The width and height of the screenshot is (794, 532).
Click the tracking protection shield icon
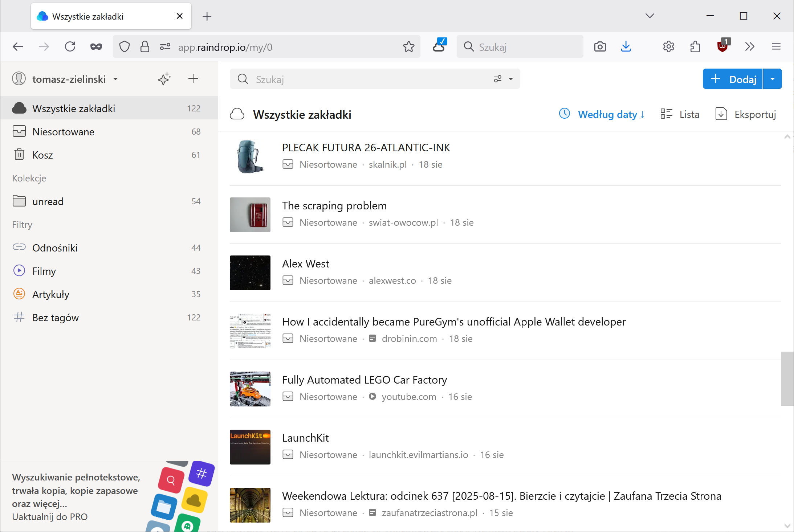(125, 46)
